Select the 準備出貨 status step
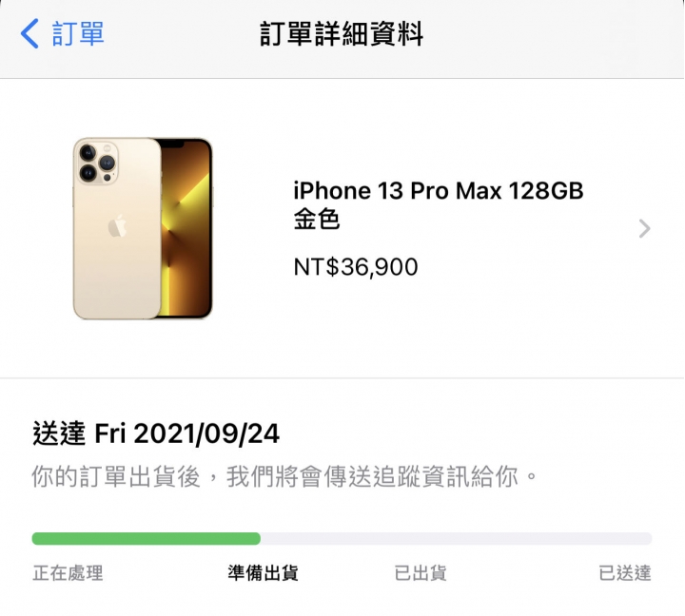Viewport: 685px width, 616px height. pyautogui.click(x=263, y=573)
